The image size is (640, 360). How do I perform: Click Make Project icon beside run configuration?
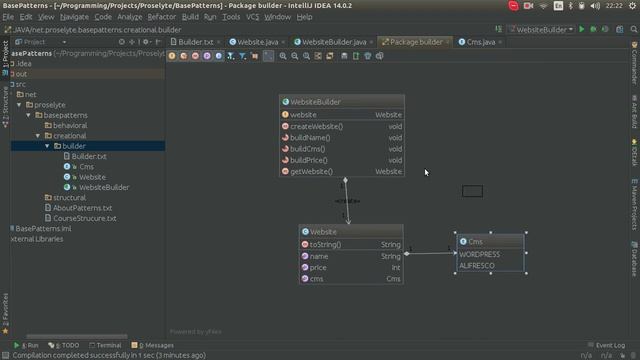click(x=499, y=29)
